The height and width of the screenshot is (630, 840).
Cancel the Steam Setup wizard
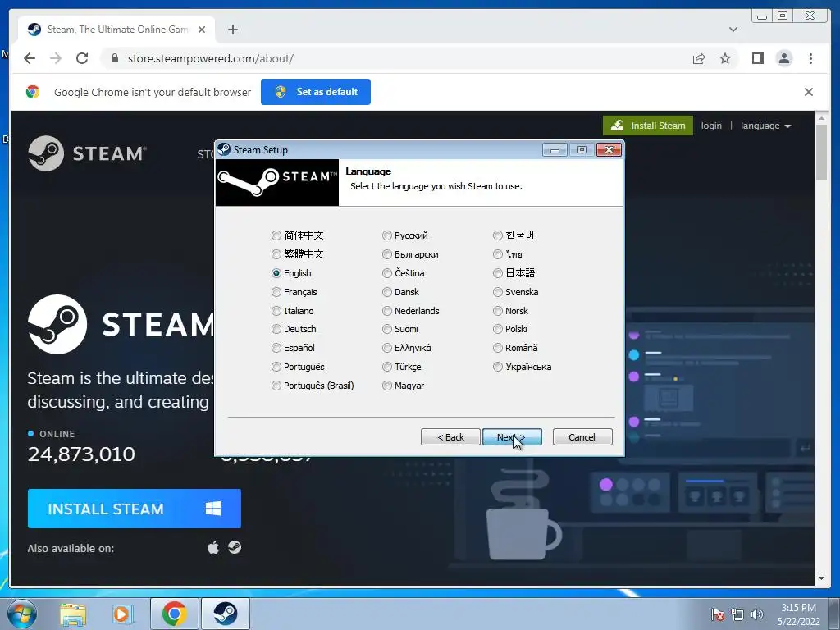582,437
